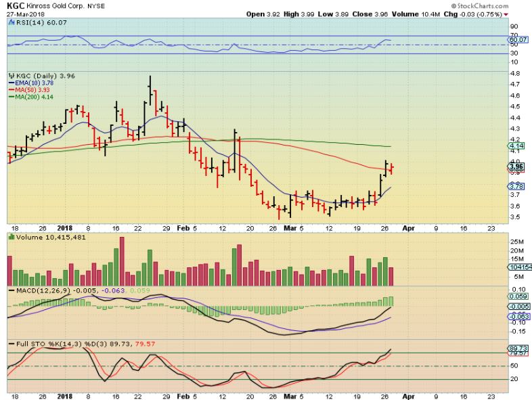
Task: Click the Volume 10,415,481 panel label
Action: (51, 237)
